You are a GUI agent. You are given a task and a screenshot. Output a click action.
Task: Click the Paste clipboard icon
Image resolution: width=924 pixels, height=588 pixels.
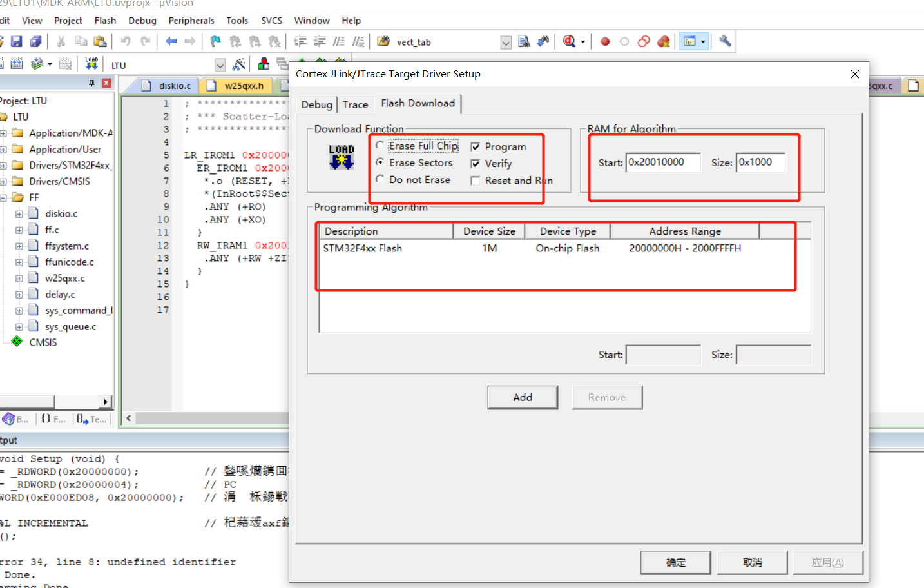point(100,42)
